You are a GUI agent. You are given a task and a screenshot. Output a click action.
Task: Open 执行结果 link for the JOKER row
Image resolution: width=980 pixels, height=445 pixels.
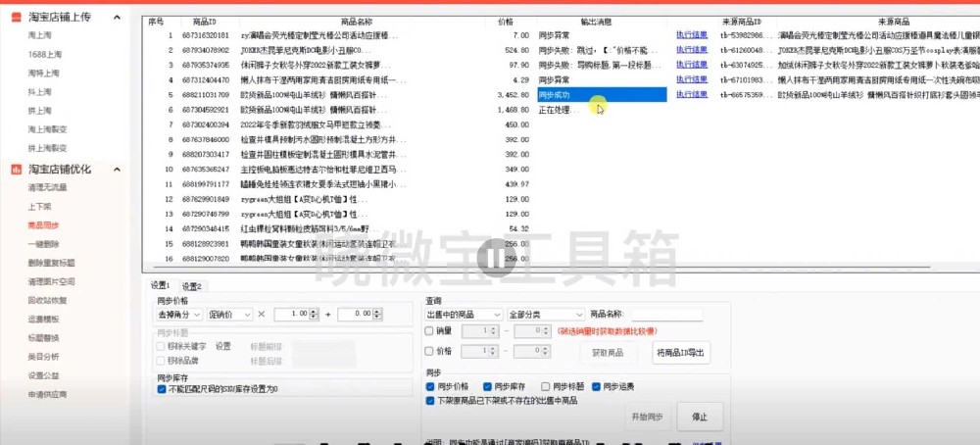click(x=692, y=50)
